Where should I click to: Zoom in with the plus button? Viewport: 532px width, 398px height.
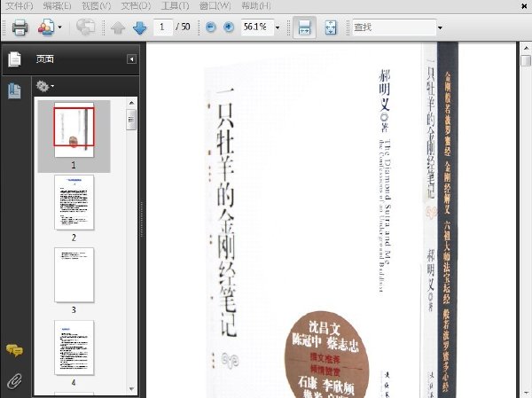(229, 27)
